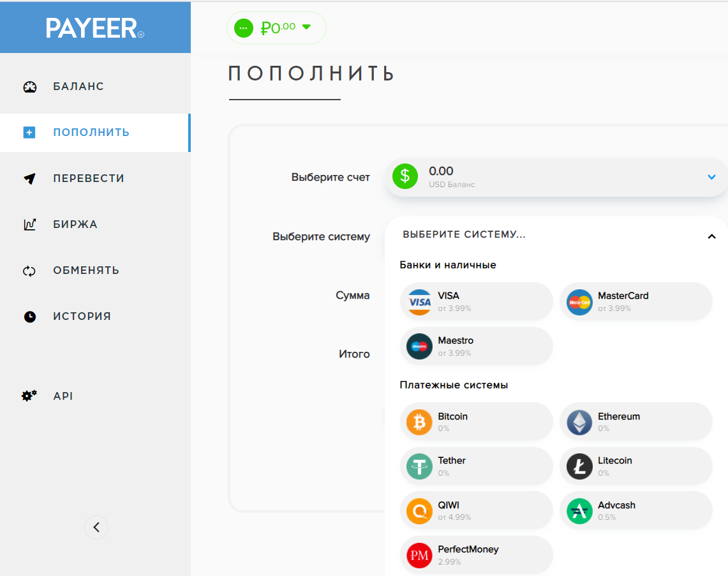
Task: Open the ИСТОРИЯ menu item
Action: [95, 316]
